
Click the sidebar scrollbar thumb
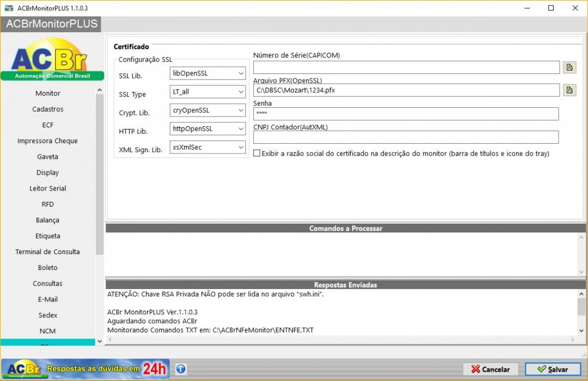(x=100, y=174)
